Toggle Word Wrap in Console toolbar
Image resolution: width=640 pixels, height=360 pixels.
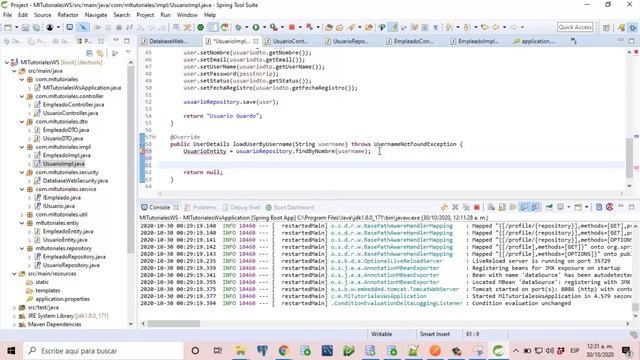(x=513, y=207)
